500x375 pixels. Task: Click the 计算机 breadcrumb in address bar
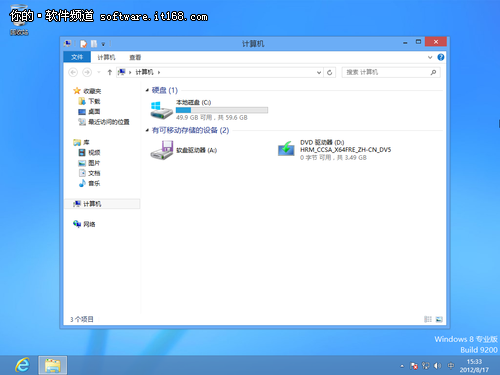pos(144,72)
